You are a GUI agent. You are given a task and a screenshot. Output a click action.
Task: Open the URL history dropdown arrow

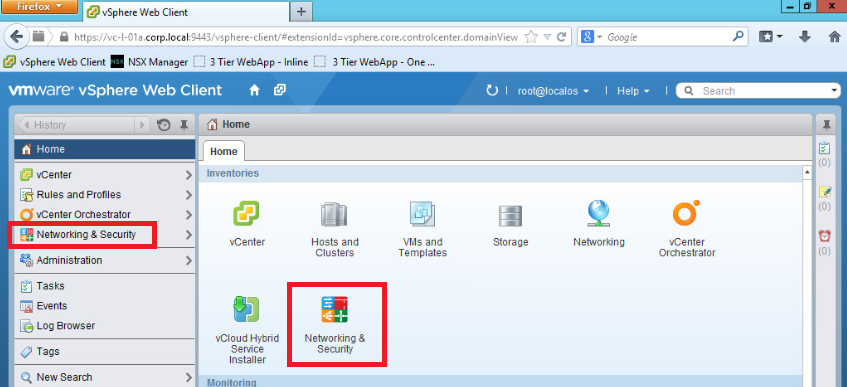point(547,37)
